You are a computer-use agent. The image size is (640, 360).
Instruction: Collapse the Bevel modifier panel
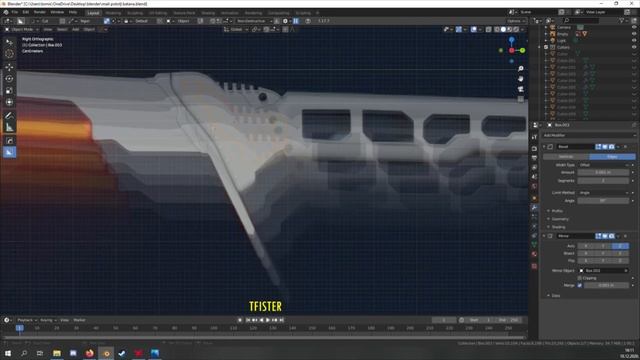(544, 147)
